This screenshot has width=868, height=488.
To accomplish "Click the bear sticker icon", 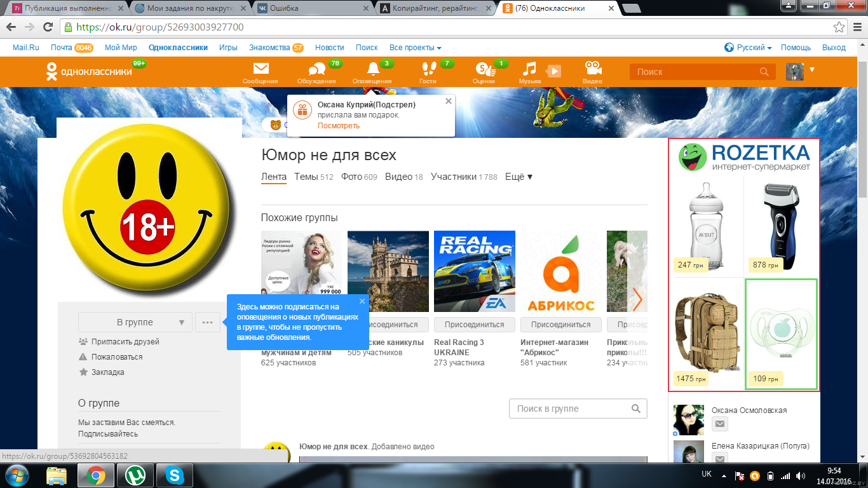I will point(276,125).
